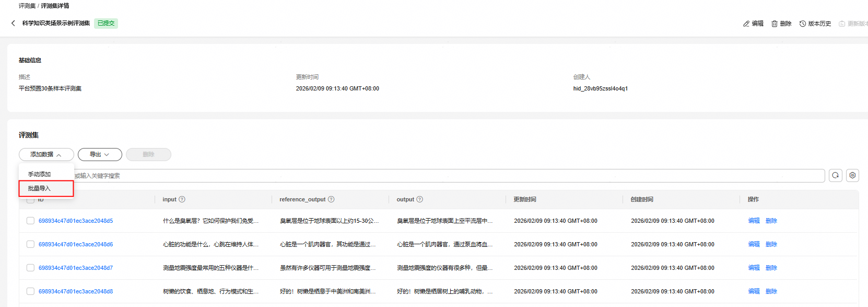
Task: Click creator value hid_28vb95zssl4o4q1
Action: [601, 88]
